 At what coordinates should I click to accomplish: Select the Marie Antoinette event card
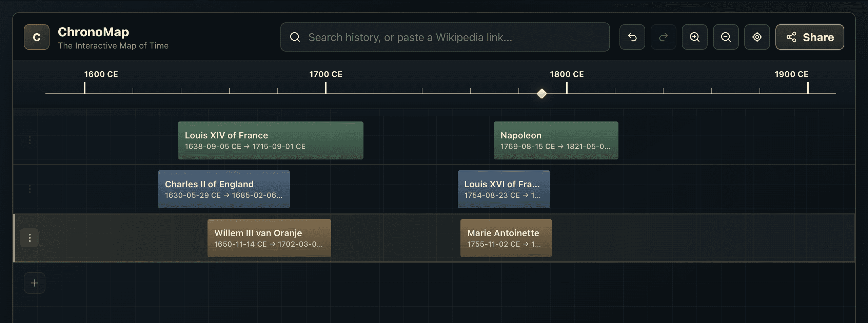point(506,238)
